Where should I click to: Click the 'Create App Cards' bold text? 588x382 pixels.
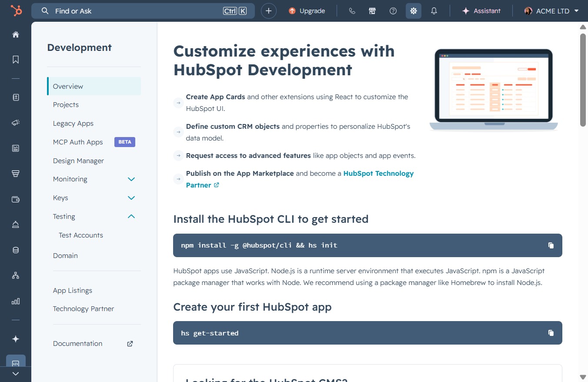tap(215, 97)
